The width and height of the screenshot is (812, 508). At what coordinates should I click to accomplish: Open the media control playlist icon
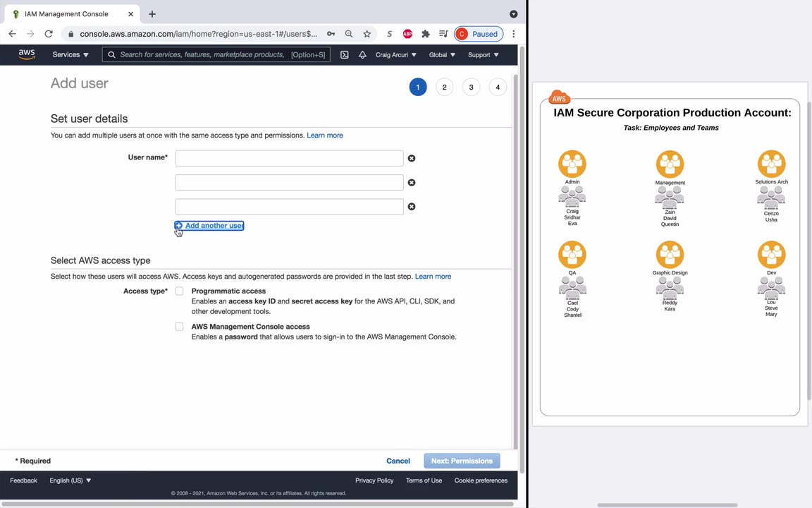(x=443, y=34)
